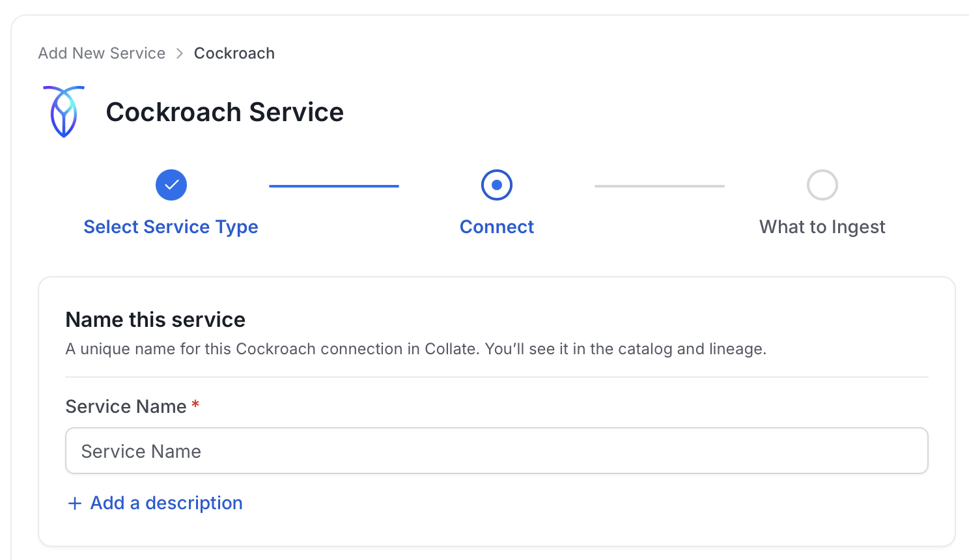Click the unique name helper description text
This screenshot has height=560, width=969.
pyautogui.click(x=416, y=349)
